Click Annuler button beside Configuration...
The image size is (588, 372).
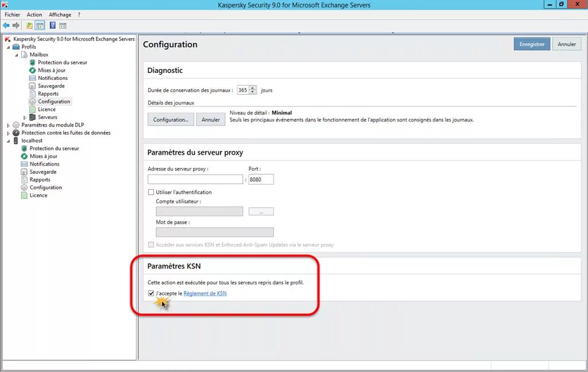point(211,120)
